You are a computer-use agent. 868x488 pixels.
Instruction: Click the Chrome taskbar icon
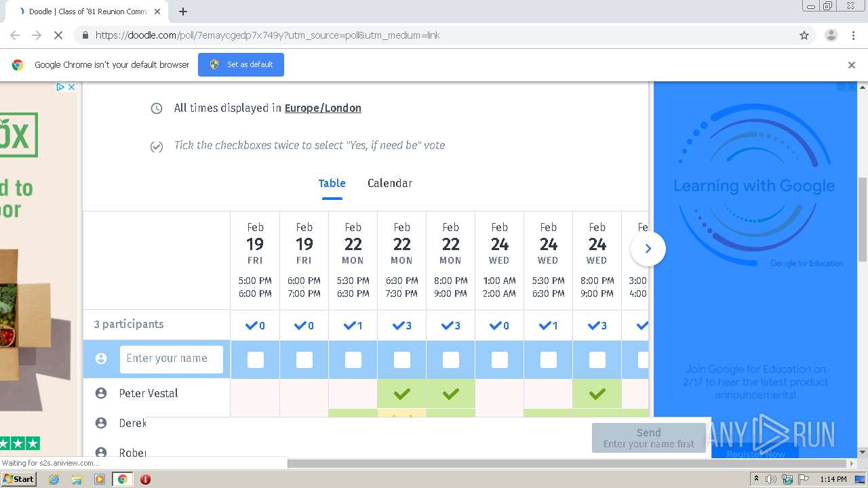click(x=122, y=479)
